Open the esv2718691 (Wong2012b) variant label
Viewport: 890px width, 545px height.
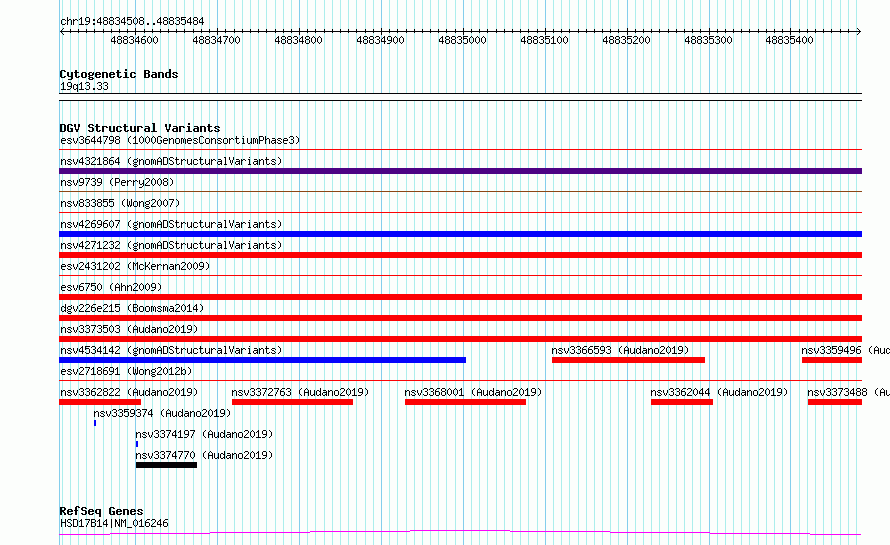(126, 371)
